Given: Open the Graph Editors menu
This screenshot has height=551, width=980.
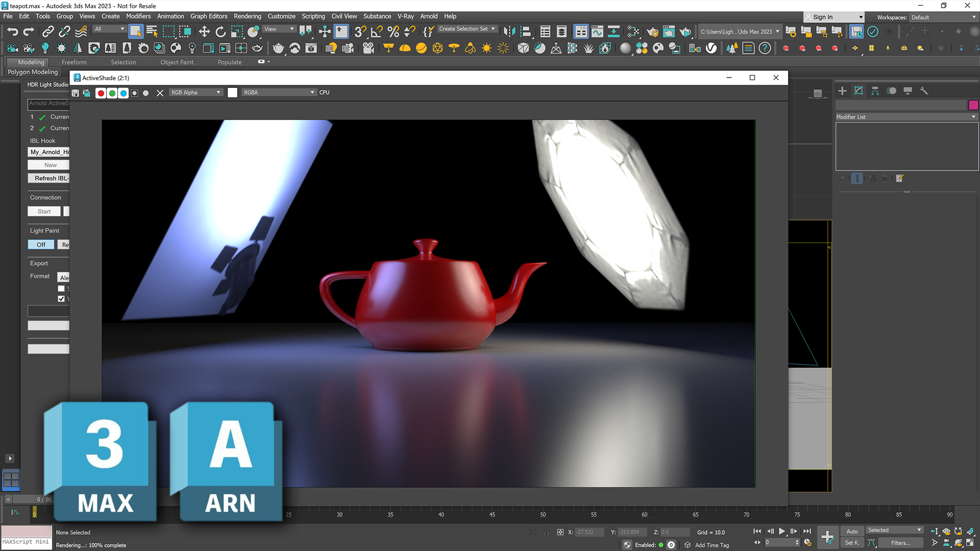Looking at the screenshot, I should click(209, 16).
